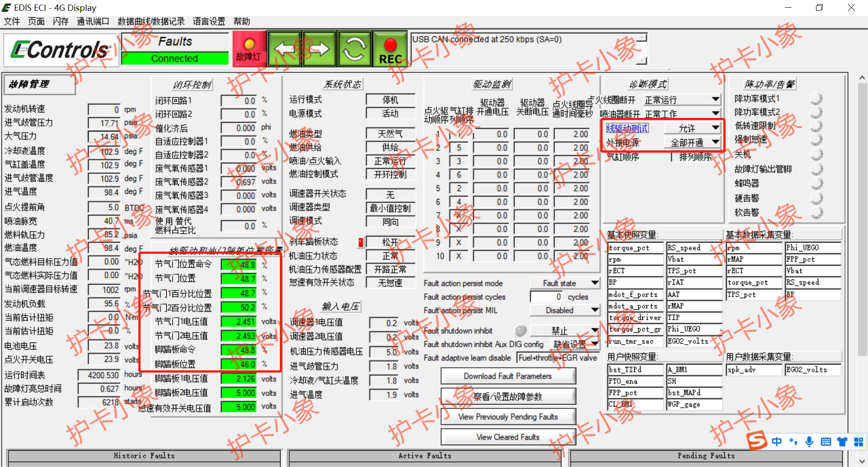Open the Sogou skin shirt icon
The image size is (868, 467).
pos(842,442)
